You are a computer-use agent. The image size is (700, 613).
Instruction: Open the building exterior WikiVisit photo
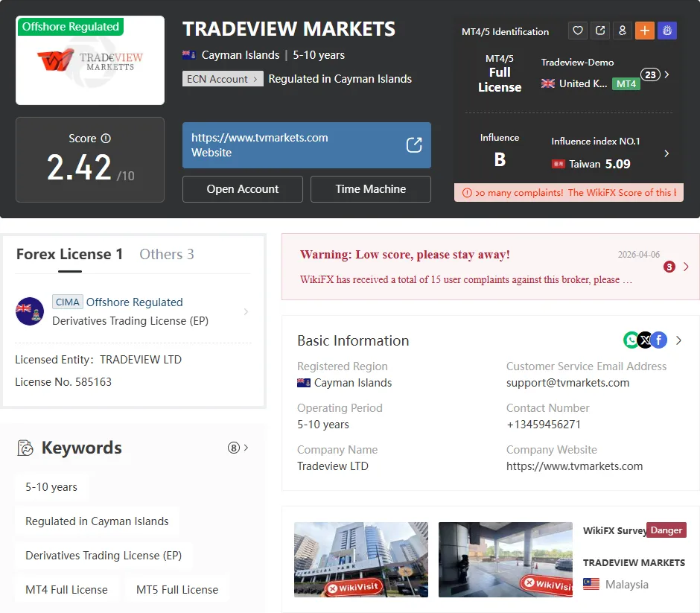[360, 559]
